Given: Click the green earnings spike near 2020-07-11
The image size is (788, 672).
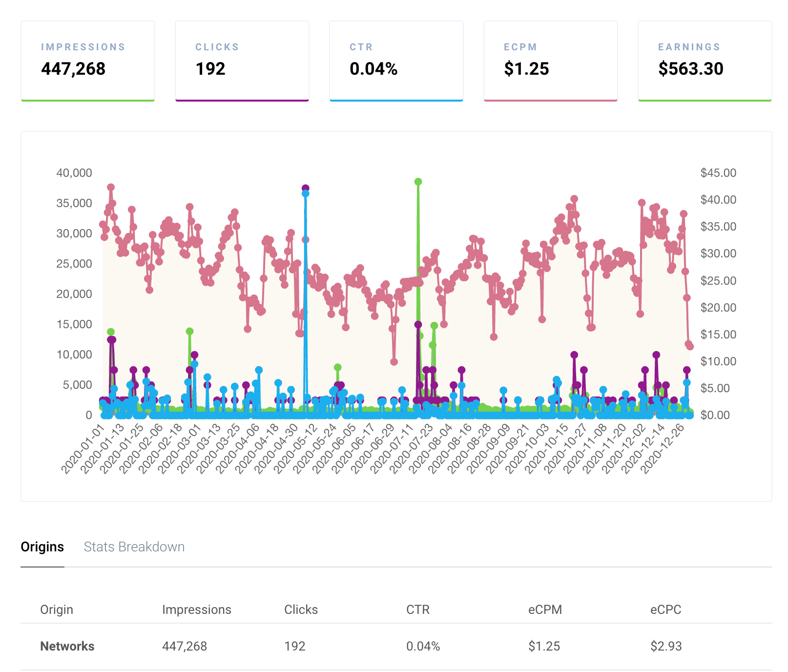Looking at the screenshot, I should coord(417,181).
